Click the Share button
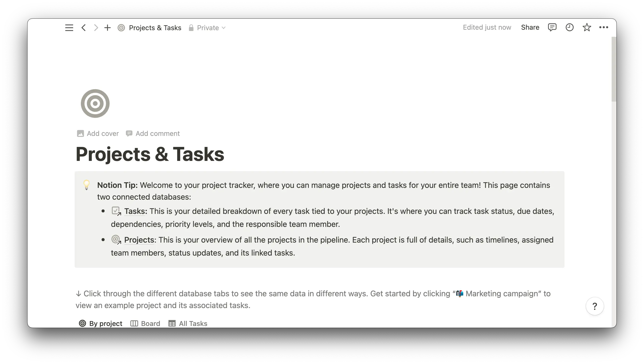Viewport: 644px width, 364px height. click(530, 27)
